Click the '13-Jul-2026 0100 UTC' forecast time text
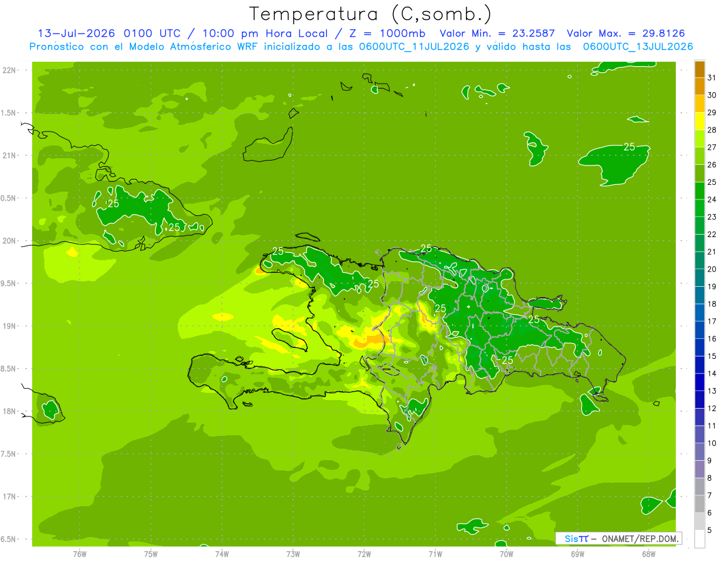 (x=109, y=33)
